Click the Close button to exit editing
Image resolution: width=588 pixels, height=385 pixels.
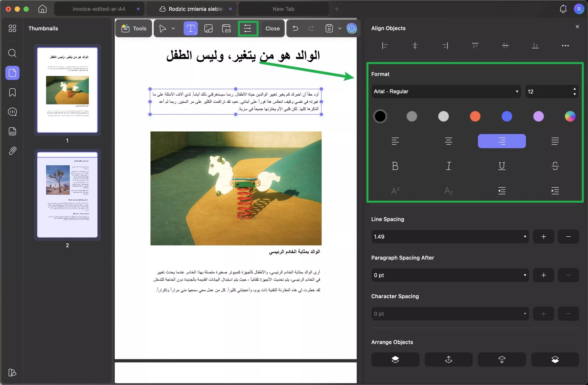tap(272, 28)
